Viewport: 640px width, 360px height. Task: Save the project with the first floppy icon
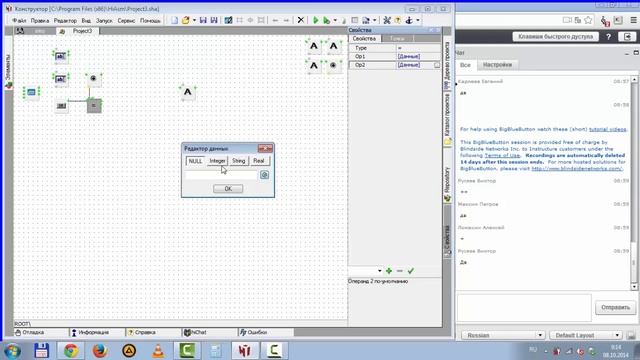click(x=203, y=20)
